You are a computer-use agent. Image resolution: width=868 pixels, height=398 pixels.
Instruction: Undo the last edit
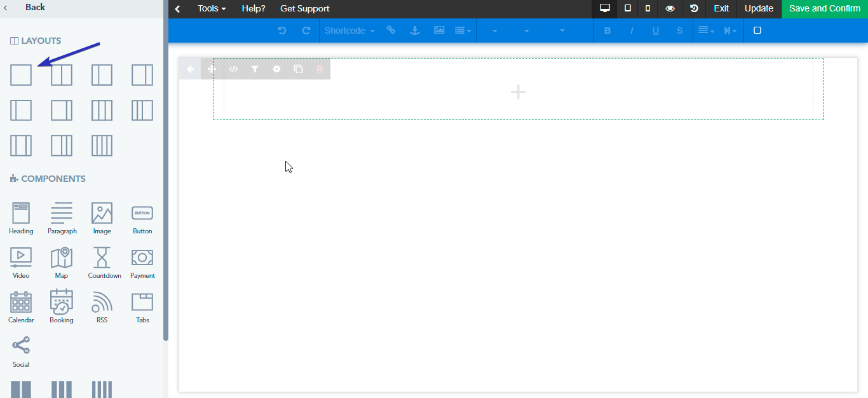point(282,31)
